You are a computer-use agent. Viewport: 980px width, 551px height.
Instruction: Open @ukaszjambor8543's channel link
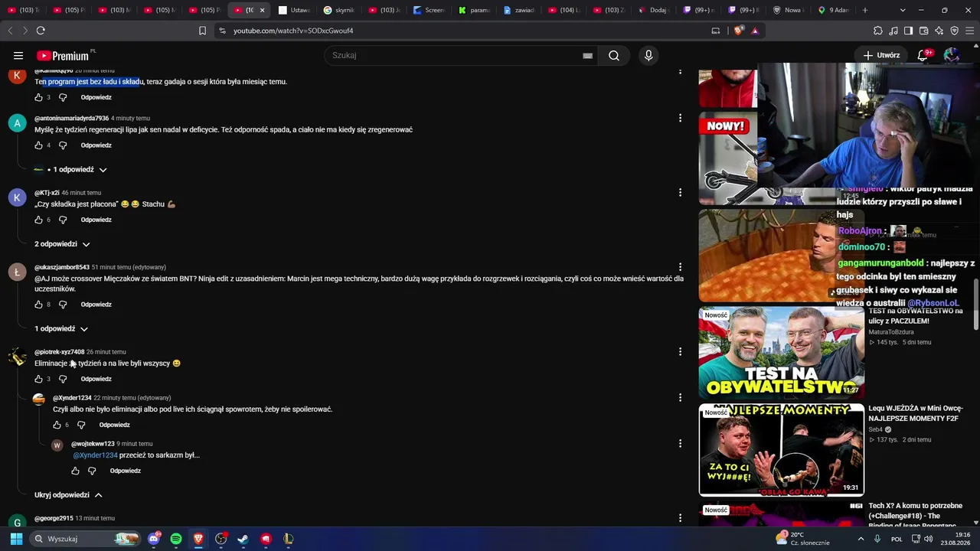(62, 267)
